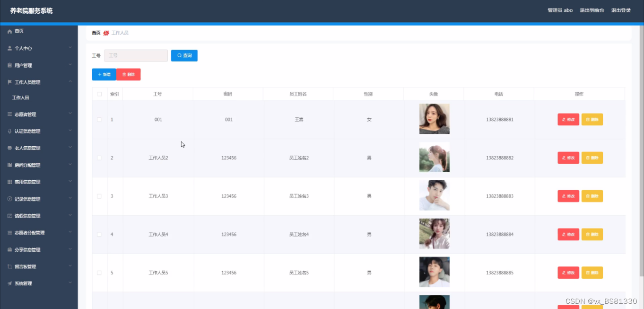Expand 用户管理 using its chevron arrow
Viewport: 644px width, 309px height.
pyautogui.click(x=70, y=65)
